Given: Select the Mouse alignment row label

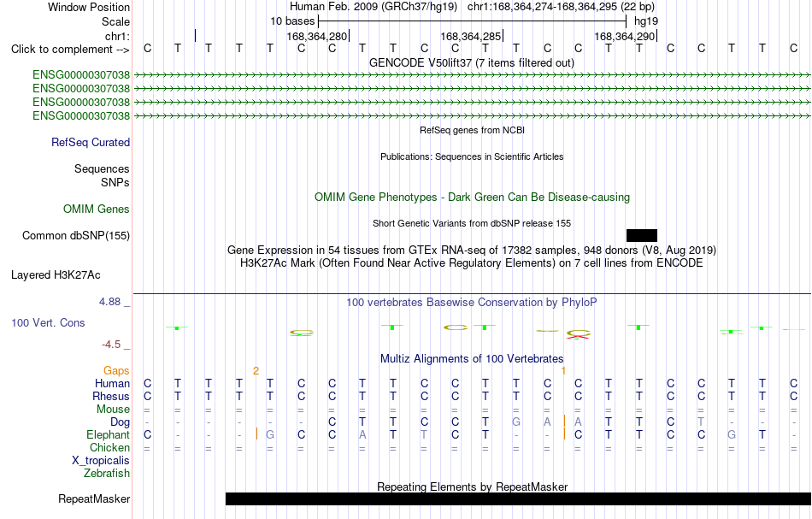Looking at the screenshot, I should tap(113, 410).
